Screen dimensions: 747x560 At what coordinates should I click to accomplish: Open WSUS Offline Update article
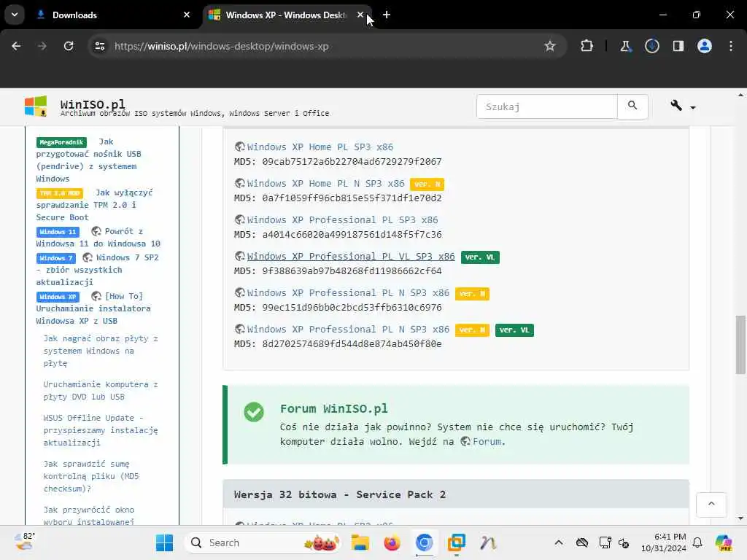coord(101,430)
